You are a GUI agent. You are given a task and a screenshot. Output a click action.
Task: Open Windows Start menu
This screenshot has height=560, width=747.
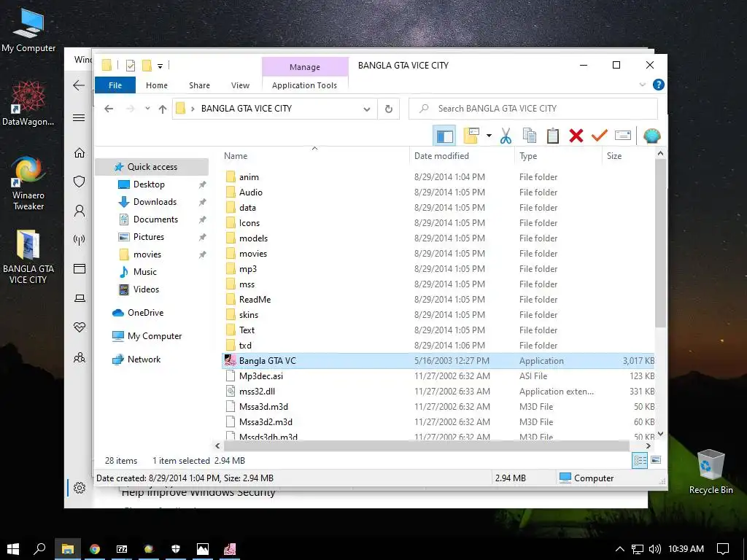13,548
